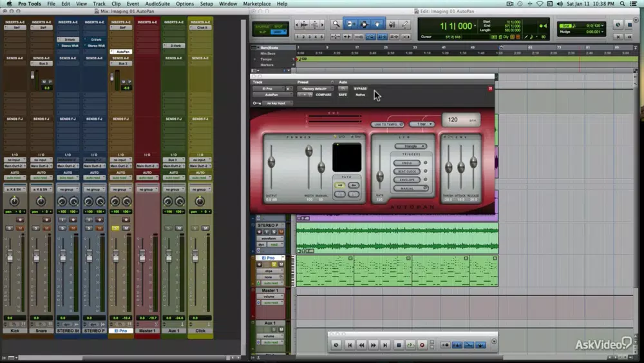This screenshot has width=644, height=363.
Task: Select the Grabber hand tool
Action: click(x=377, y=25)
